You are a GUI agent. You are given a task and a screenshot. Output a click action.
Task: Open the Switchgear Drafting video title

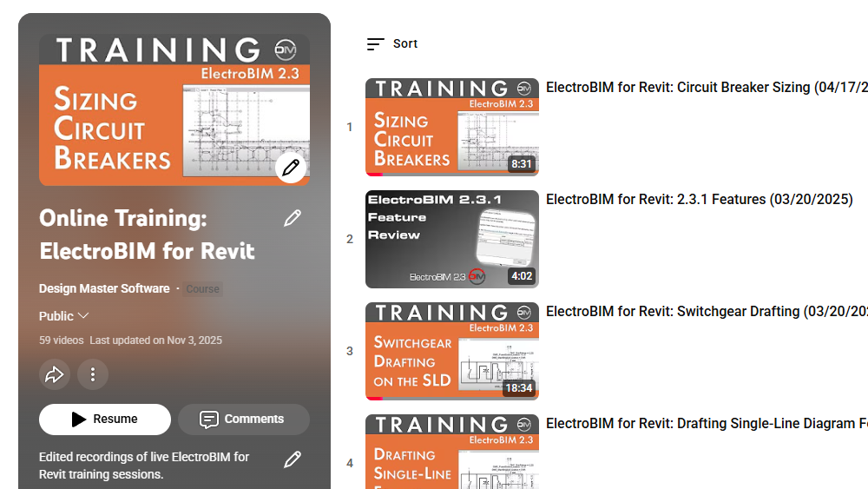click(707, 311)
